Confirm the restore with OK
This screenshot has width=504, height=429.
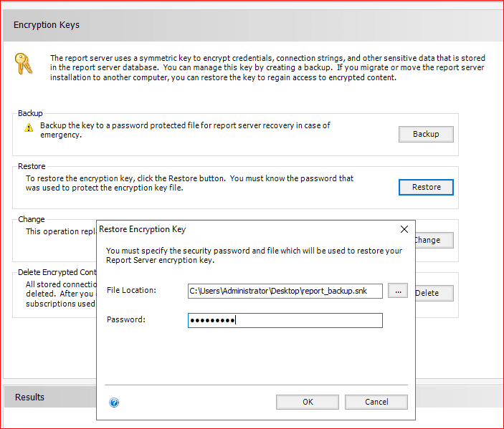coord(308,402)
